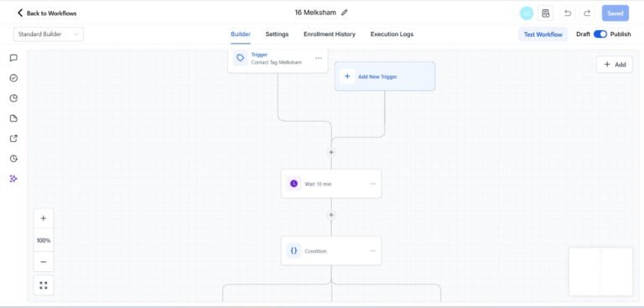Image resolution: width=644 pixels, height=308 pixels.
Task: Go back to Workflows
Action: coord(47,13)
